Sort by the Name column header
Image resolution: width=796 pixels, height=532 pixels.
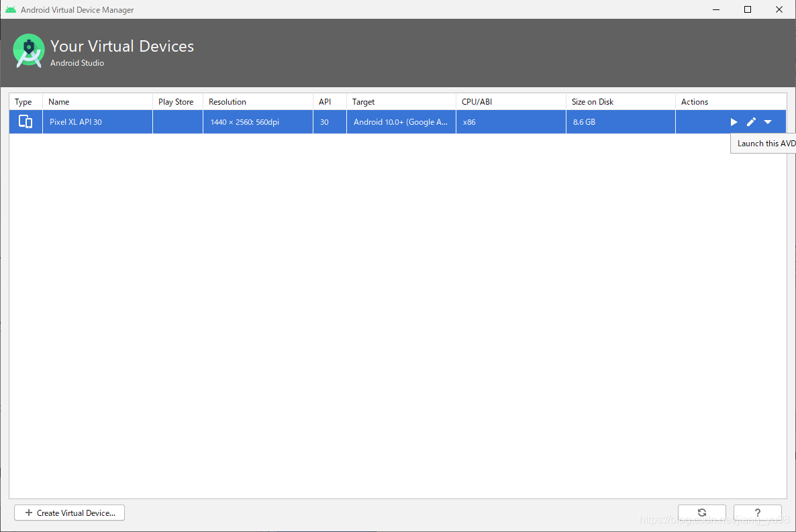pos(97,101)
